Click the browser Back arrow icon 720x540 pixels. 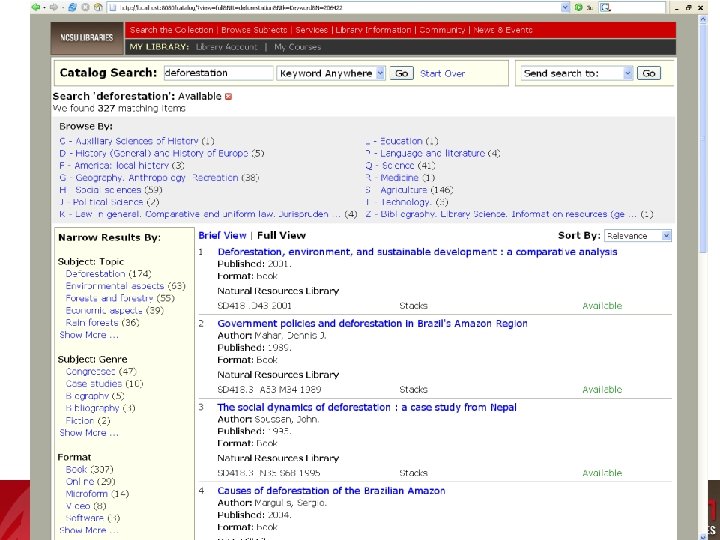35,7
